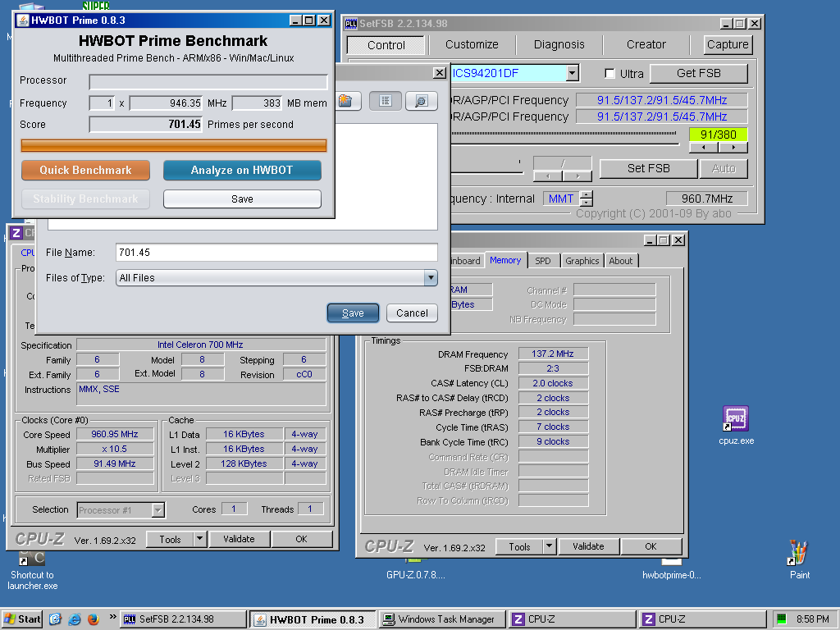The height and width of the screenshot is (630, 840).
Task: Expand the quick launch chevron
Action: 112,617
